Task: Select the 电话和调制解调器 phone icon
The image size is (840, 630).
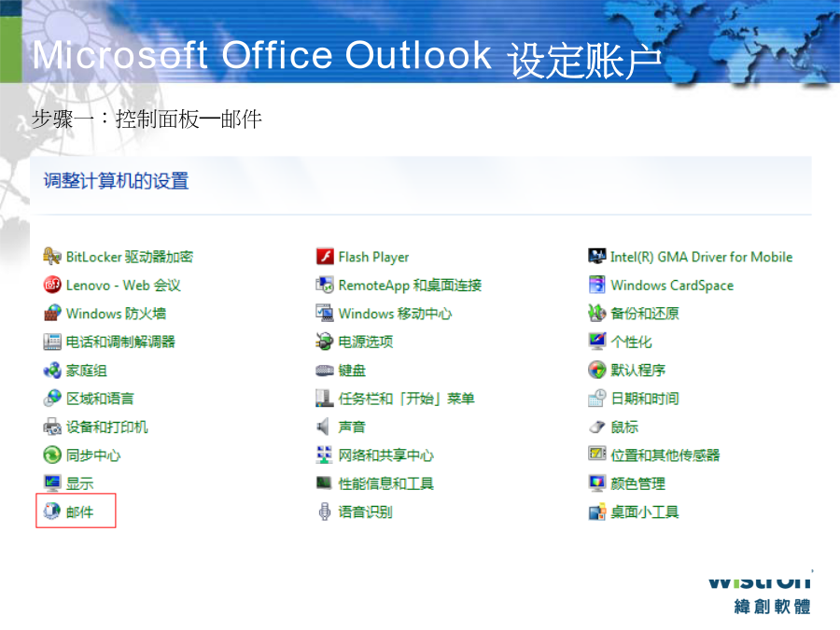Action: pos(52,342)
